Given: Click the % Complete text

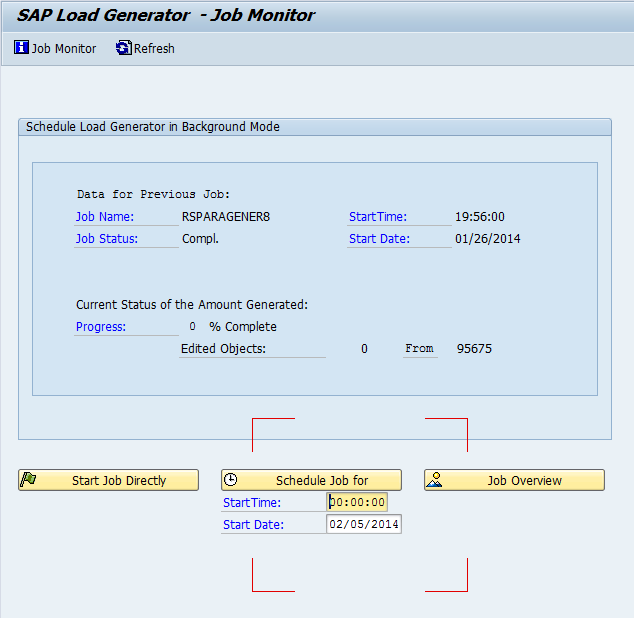Looking at the screenshot, I should (x=243, y=327).
